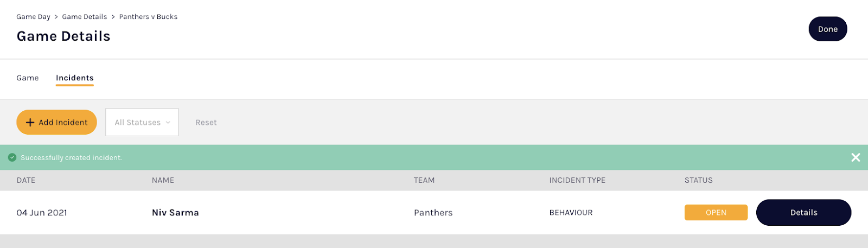Dismiss the success banner with the X icon
Viewport: 868px width, 248px height.
click(856, 157)
